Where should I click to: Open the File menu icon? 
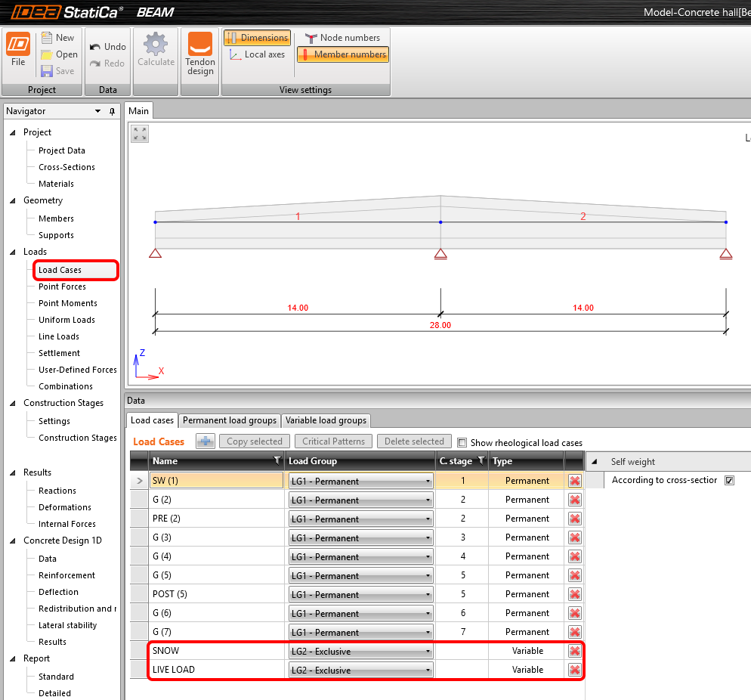coord(18,45)
